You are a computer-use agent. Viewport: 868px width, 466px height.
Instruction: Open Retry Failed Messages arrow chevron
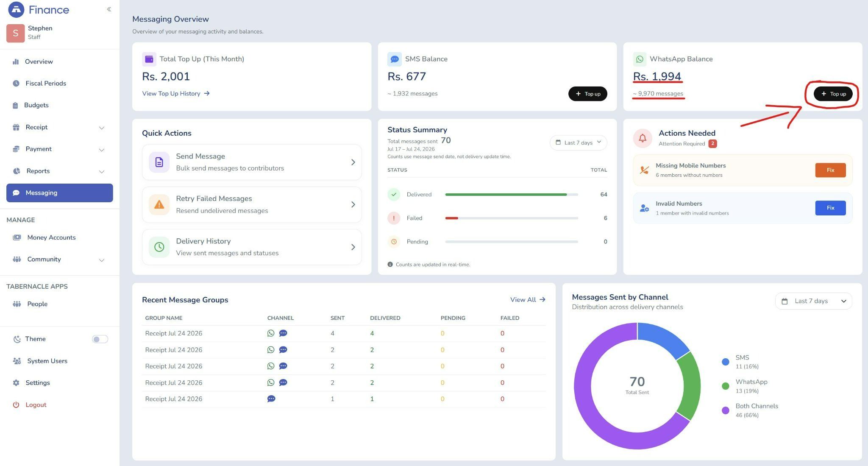[353, 204]
